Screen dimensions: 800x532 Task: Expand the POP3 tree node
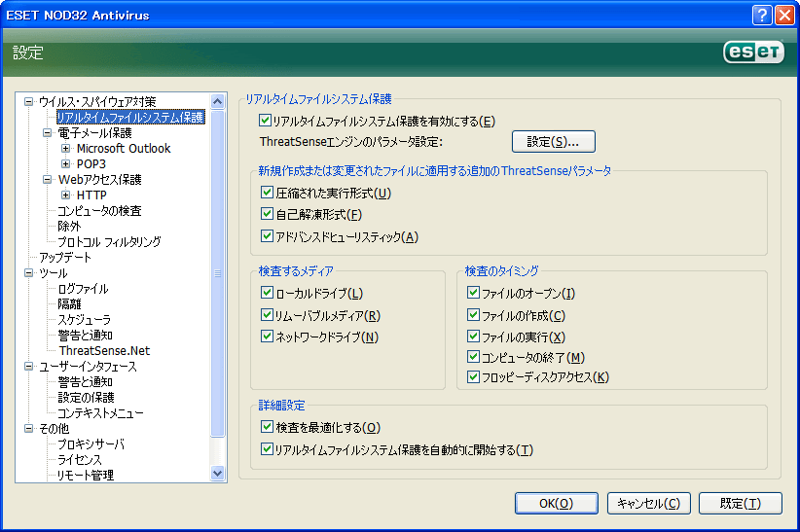coord(65,163)
